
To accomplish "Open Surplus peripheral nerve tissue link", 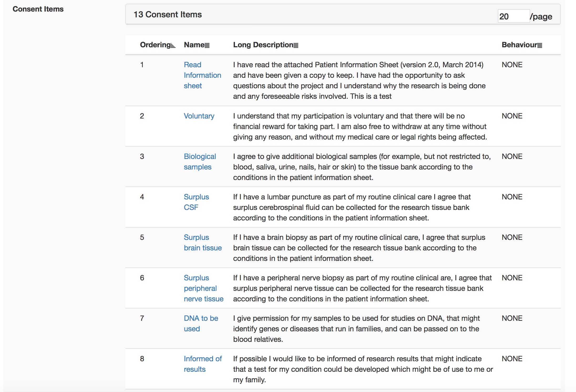I will 203,288.
